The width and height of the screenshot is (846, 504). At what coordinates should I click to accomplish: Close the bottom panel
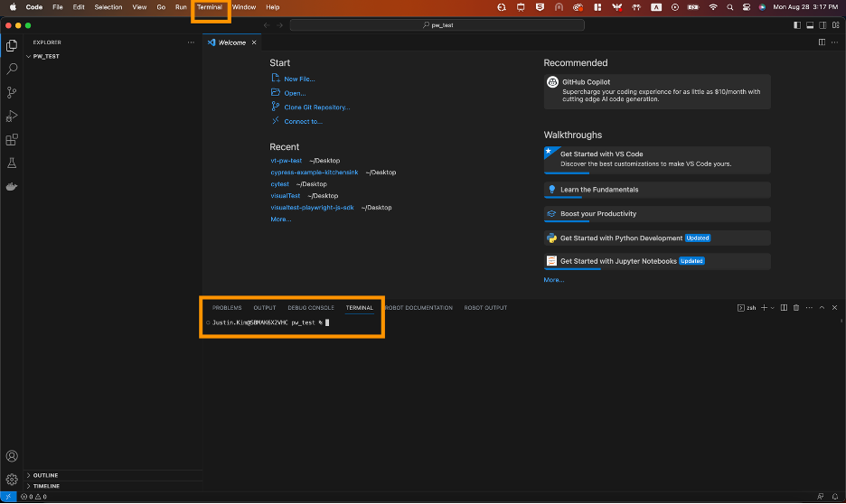(x=834, y=308)
